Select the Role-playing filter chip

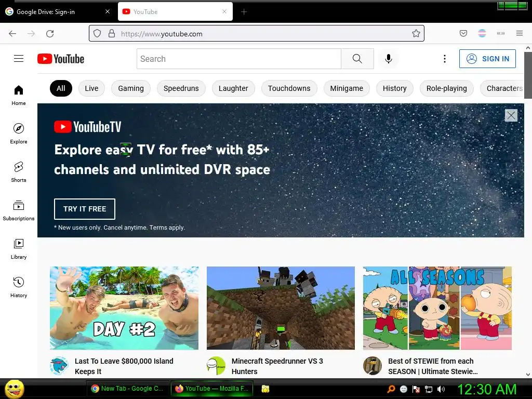pos(446,88)
